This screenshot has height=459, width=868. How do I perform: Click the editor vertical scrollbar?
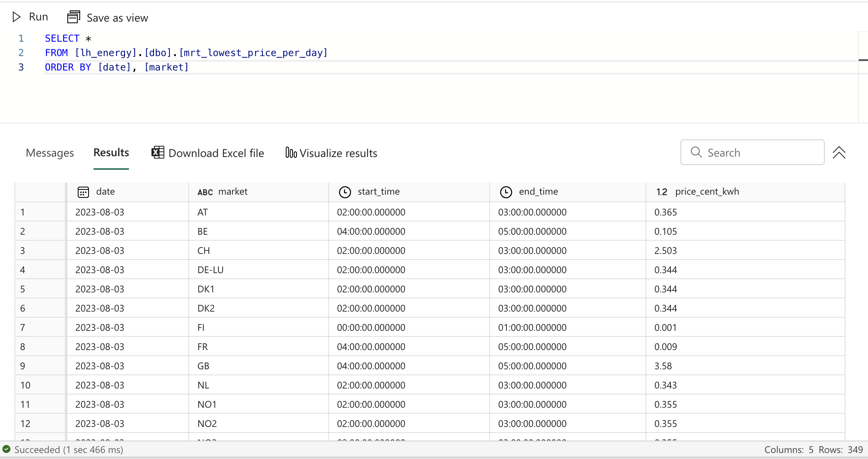coord(864,60)
